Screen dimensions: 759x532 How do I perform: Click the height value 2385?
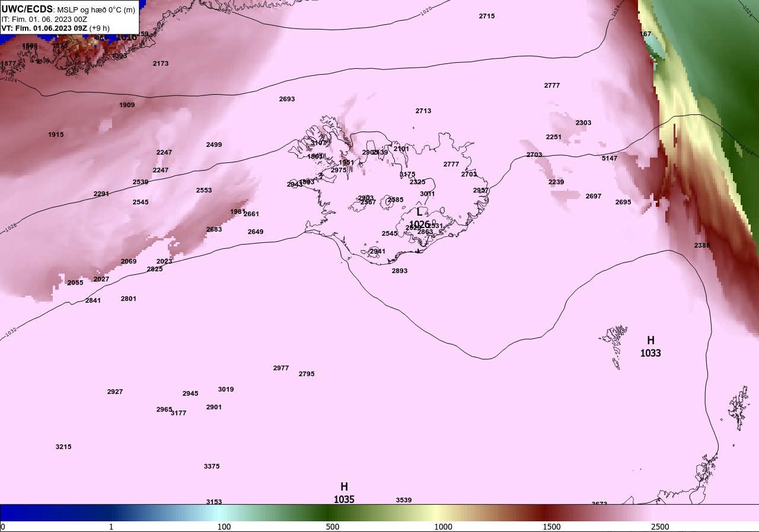[x=702, y=245]
